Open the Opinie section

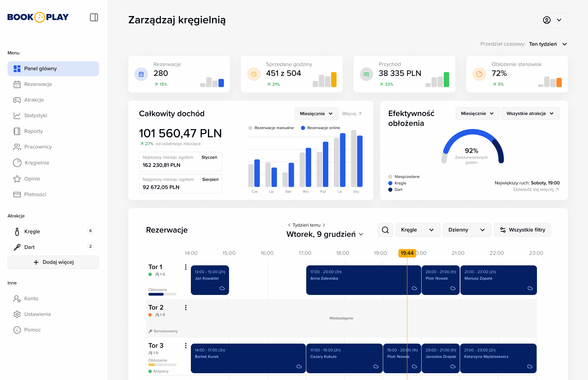point(32,179)
